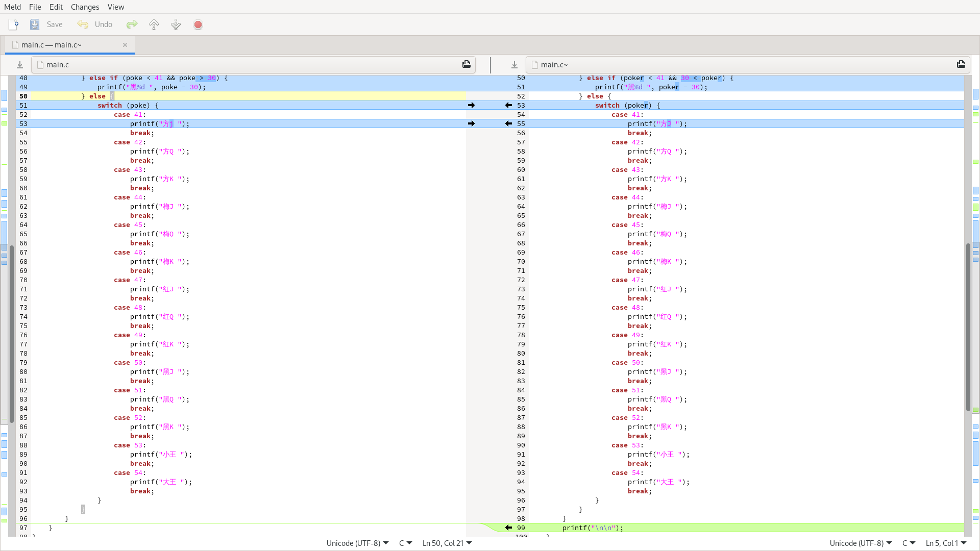Open the File menu

[x=35, y=7]
